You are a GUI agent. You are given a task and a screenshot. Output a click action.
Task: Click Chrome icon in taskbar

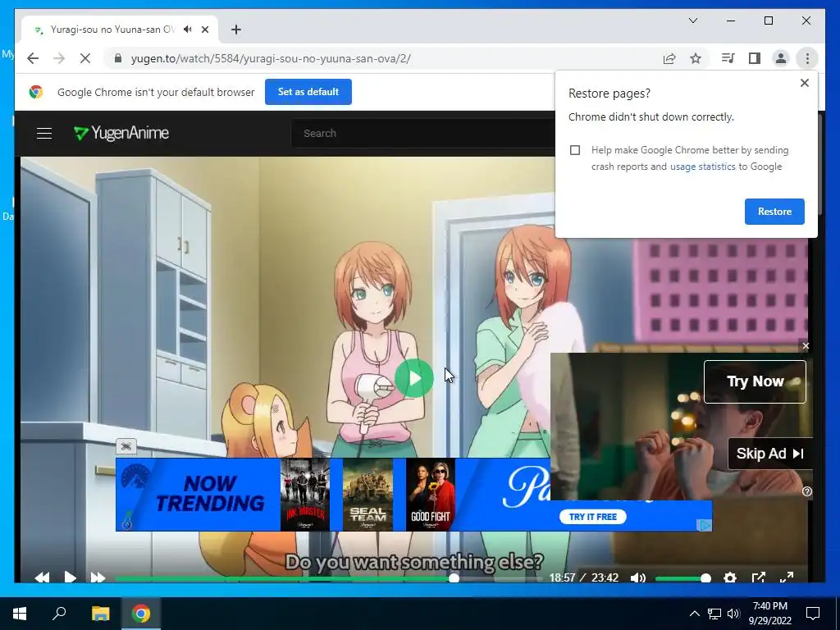(141, 614)
